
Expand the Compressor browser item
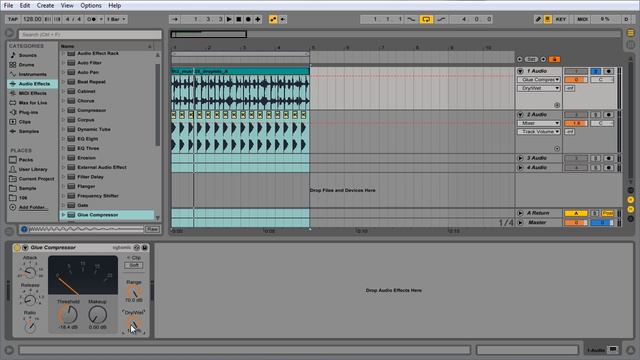(x=63, y=110)
